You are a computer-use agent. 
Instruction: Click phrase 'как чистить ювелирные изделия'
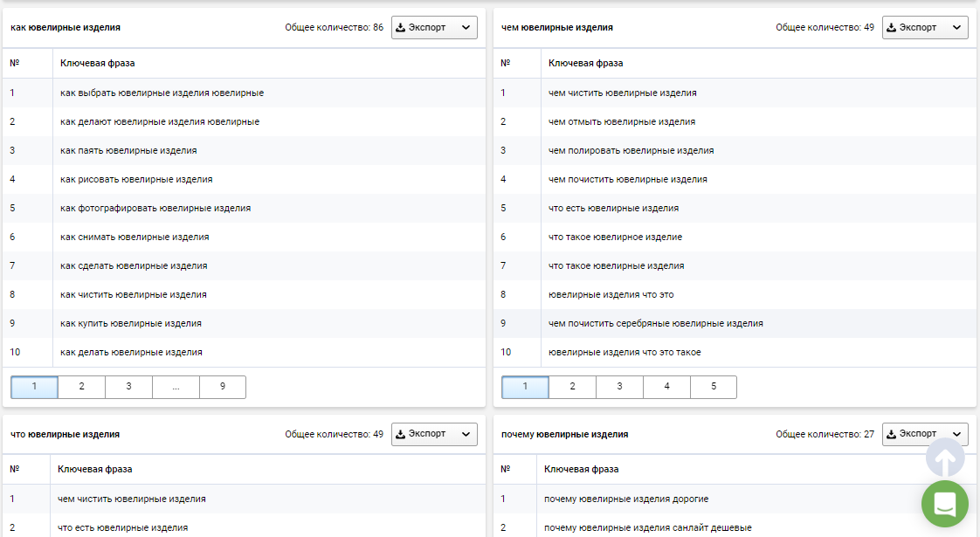[133, 294]
